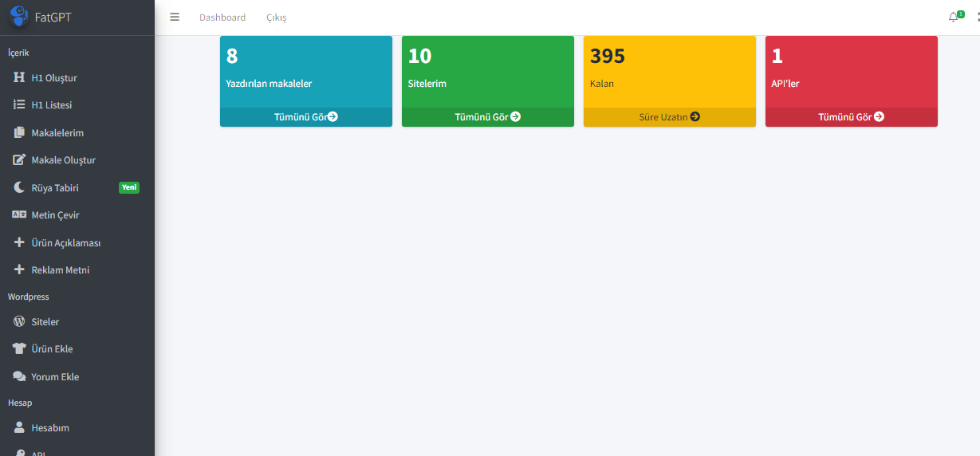This screenshot has height=456, width=980.
Task: Open notifications via the bell icon
Action: tap(953, 18)
